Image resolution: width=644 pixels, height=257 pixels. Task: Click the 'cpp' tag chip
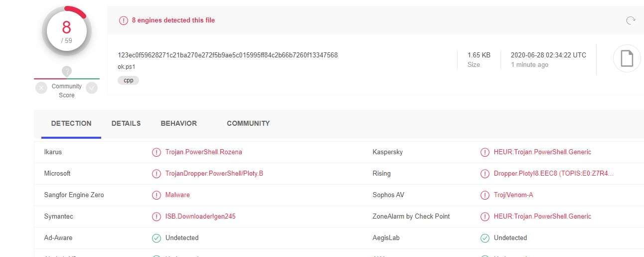click(128, 80)
